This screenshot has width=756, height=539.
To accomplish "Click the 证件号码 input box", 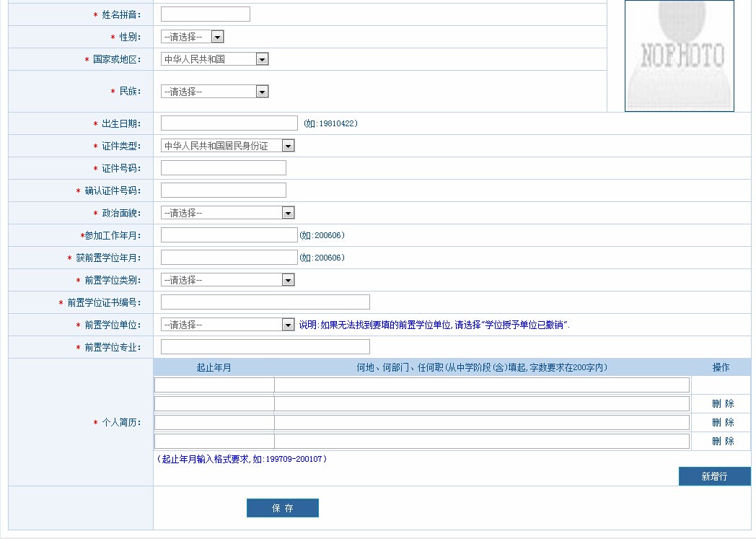I will tap(223, 168).
